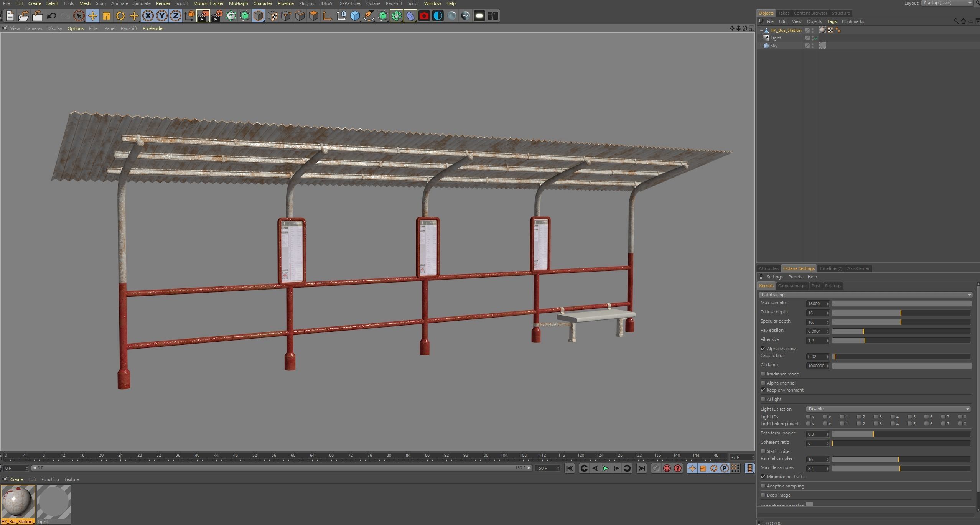Click the Parallel samples stepper arrows
Screen dimensions: 980x525
828,459
